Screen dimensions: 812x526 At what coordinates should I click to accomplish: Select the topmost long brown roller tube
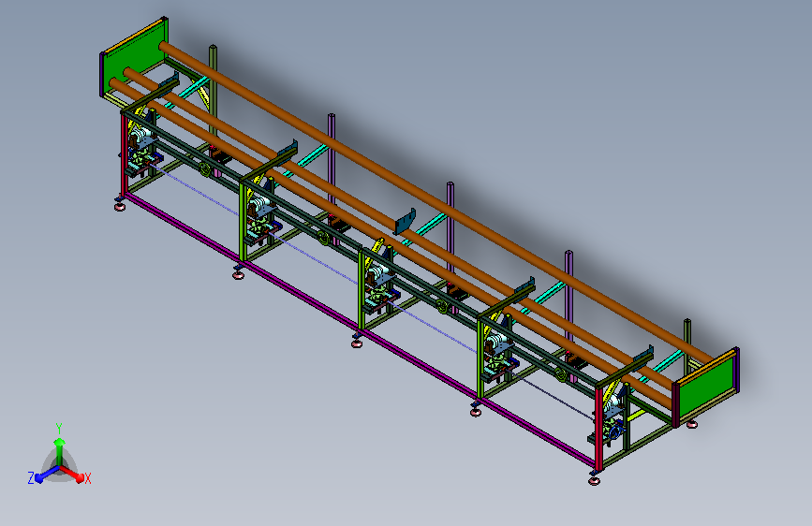click(438, 204)
